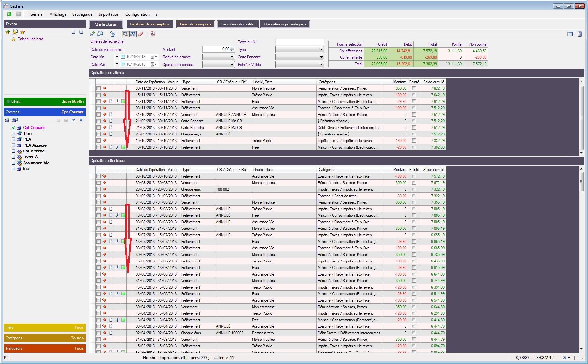Click the red eraser clear-criteria icon

coord(141,34)
